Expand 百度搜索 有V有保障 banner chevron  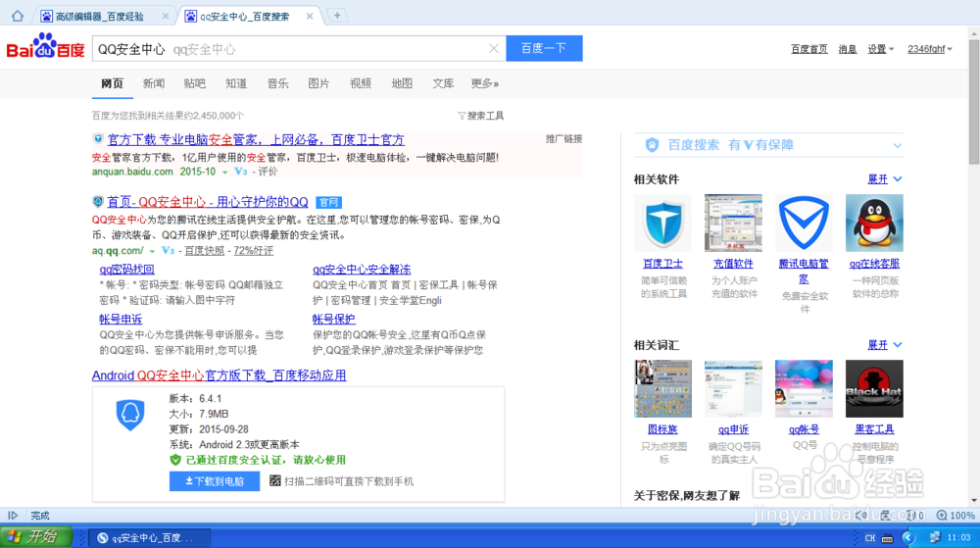pyautogui.click(x=898, y=146)
